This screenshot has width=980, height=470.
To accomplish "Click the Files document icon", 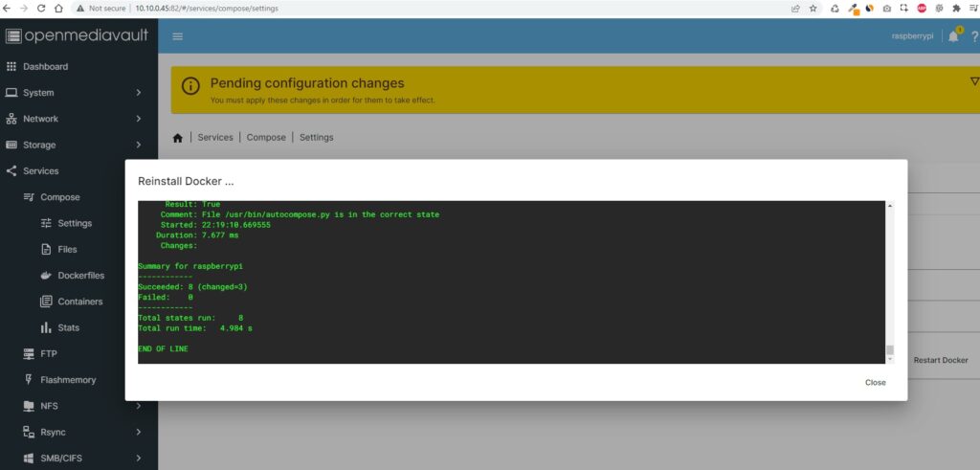I will (46, 250).
